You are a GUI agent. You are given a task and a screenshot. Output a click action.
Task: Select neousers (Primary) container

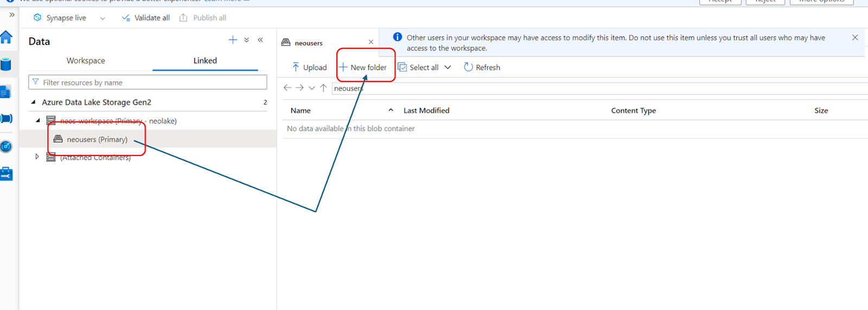click(x=97, y=139)
